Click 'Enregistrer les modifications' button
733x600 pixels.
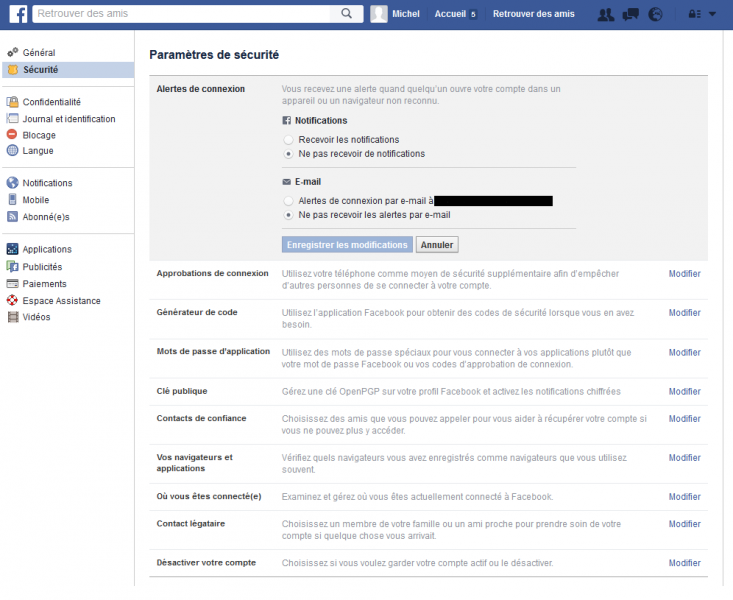coord(346,245)
